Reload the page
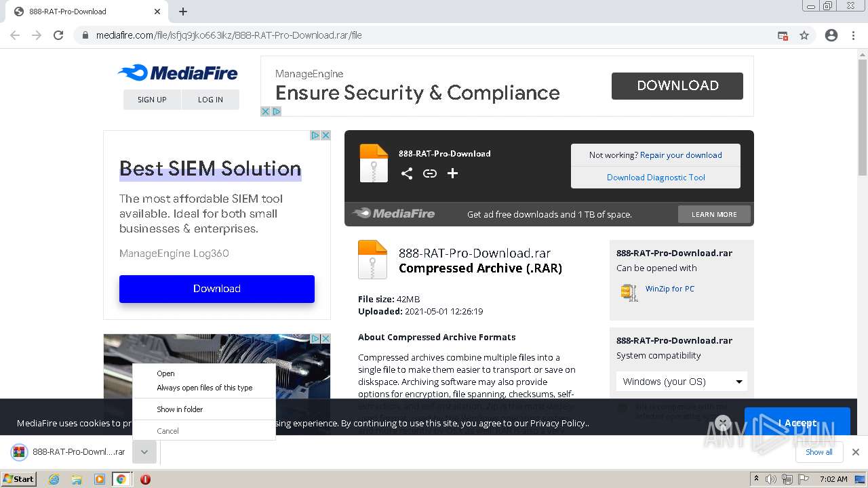The width and height of the screenshot is (868, 488). tap(58, 35)
